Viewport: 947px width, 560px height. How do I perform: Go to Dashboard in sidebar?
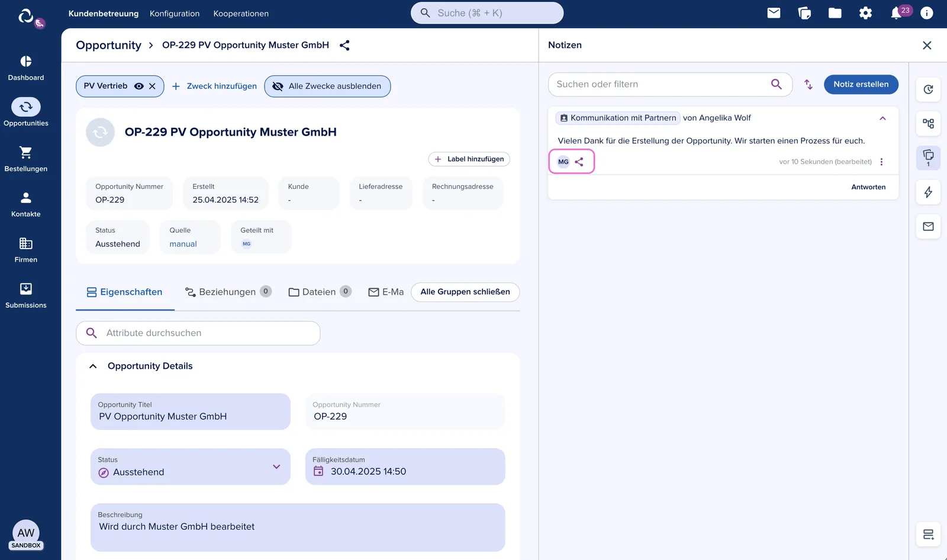tap(26, 69)
